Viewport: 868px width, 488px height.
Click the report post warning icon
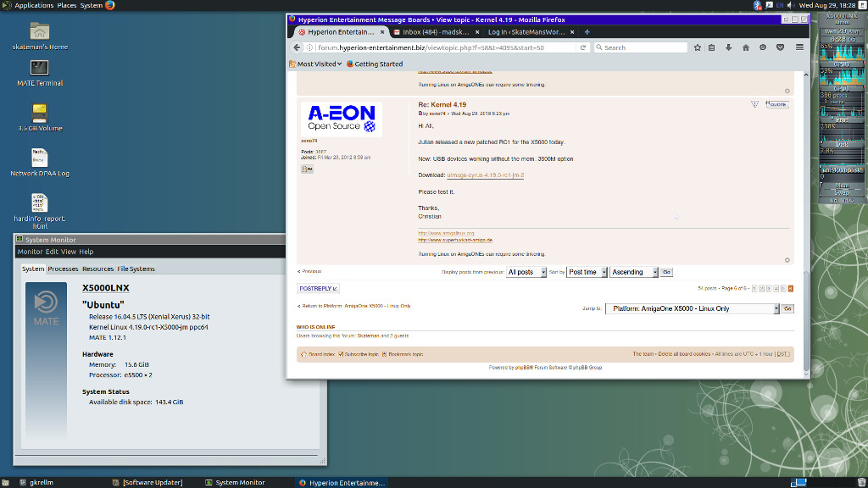click(754, 104)
